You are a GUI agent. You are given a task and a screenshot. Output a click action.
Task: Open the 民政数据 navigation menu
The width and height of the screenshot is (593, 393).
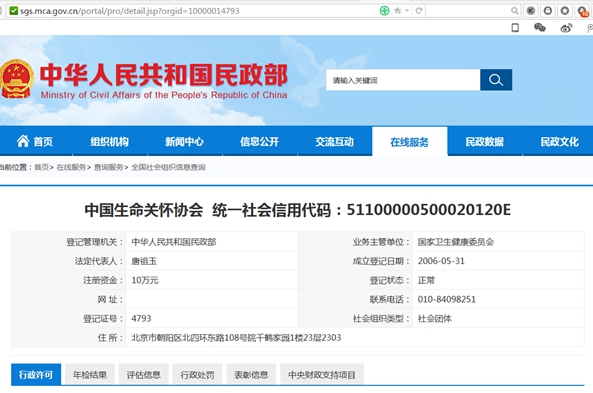(484, 141)
